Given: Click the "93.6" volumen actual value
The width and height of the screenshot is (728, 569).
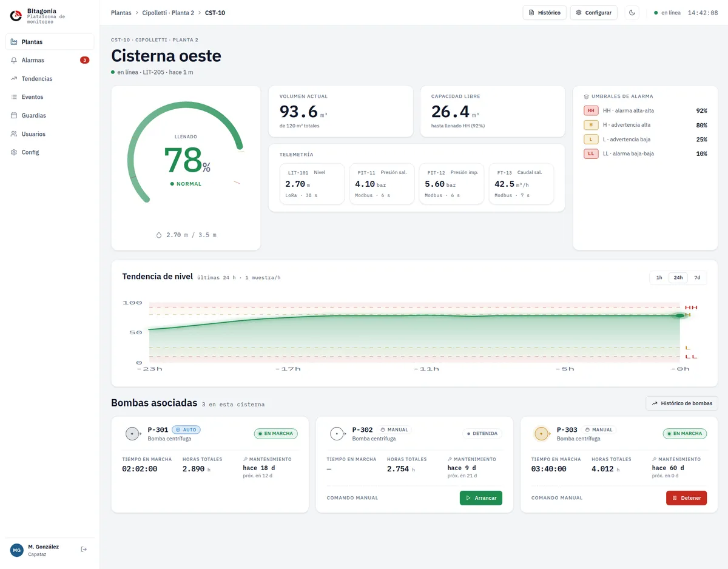Looking at the screenshot, I should (x=298, y=112).
